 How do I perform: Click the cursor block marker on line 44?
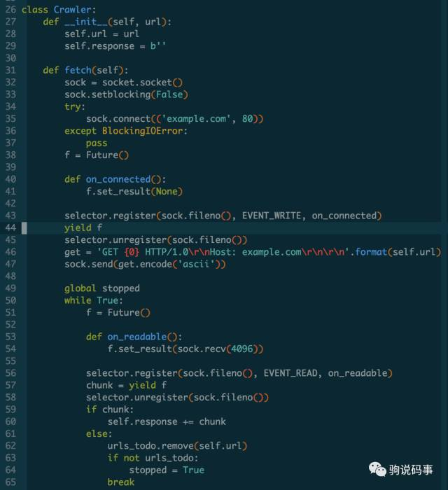24,227
